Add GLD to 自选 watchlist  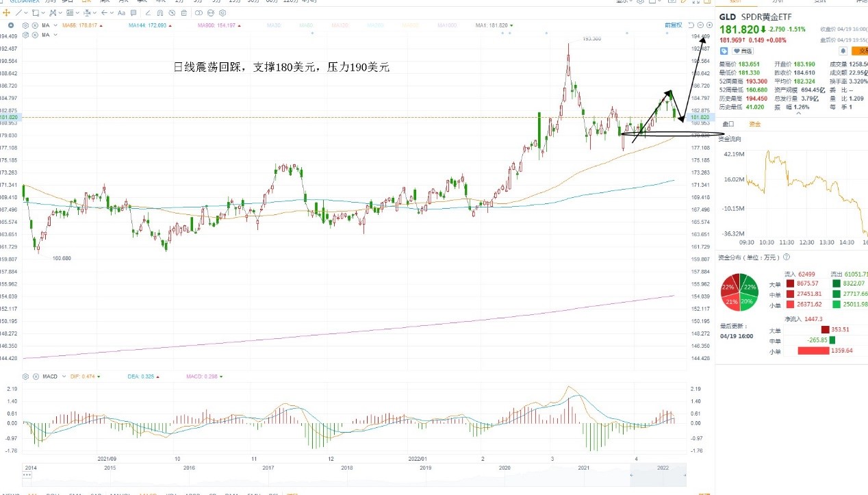[743, 51]
